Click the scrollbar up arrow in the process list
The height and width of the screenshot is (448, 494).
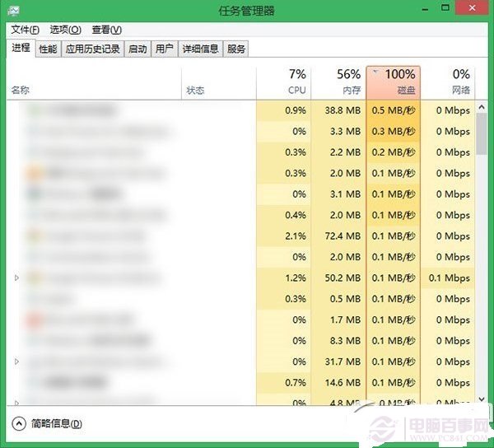tap(482, 106)
